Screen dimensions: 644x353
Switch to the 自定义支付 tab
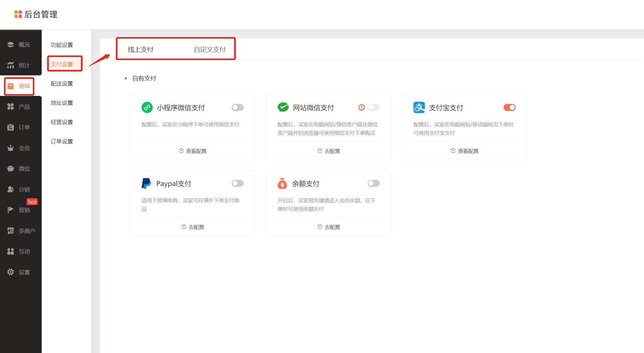210,49
